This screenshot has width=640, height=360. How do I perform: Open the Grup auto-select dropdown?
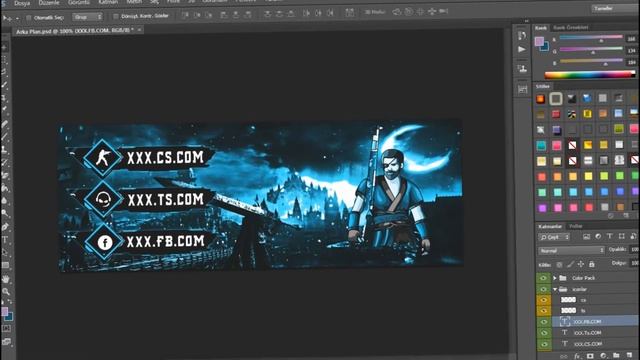coord(87,17)
